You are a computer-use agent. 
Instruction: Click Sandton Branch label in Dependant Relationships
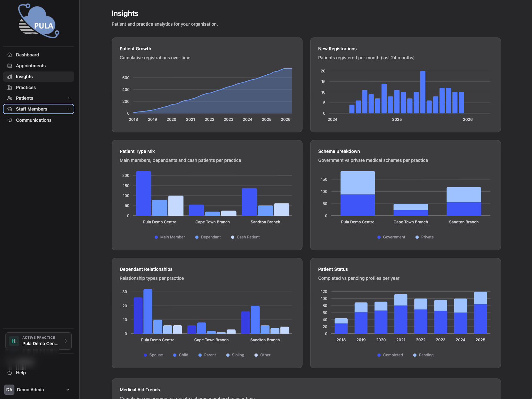pos(265,340)
